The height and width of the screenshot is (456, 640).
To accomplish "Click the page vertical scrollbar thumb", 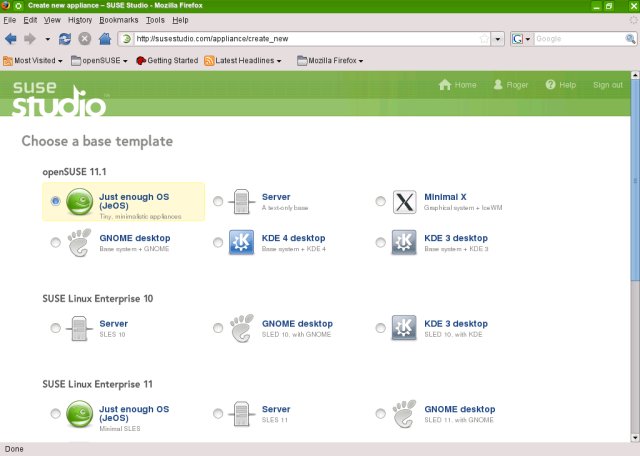I will click(x=635, y=180).
